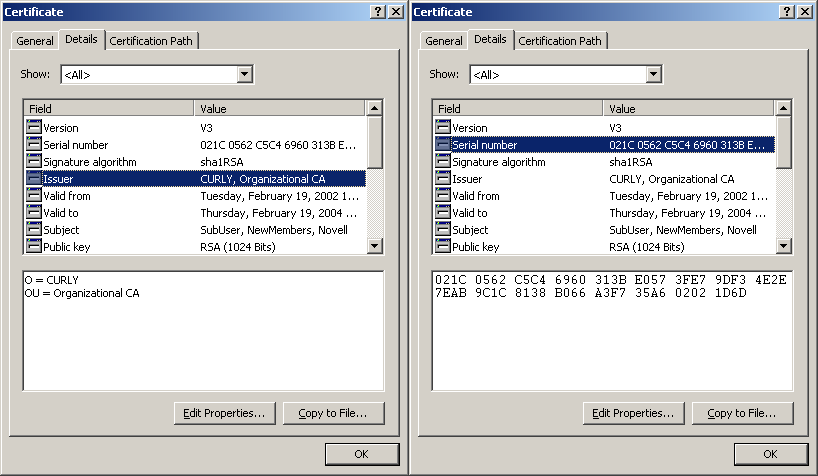
Task: Switch to Certification Path tab in left dialog
Action: pyautogui.click(x=151, y=41)
